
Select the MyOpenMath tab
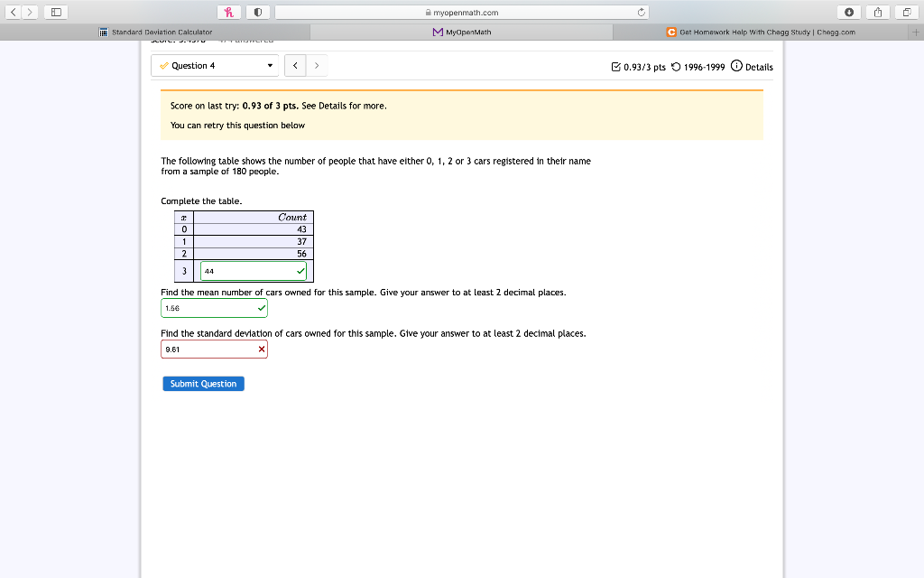point(461,31)
